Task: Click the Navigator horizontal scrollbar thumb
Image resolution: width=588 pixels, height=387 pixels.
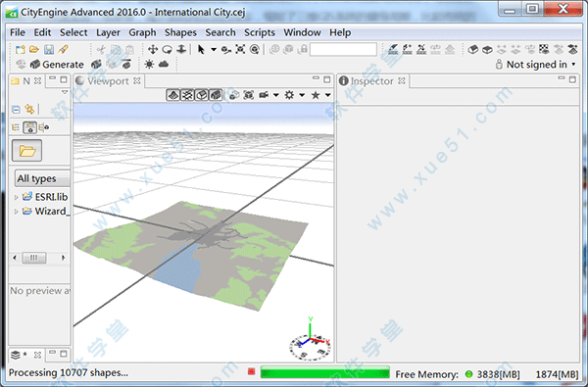Action: (x=34, y=258)
